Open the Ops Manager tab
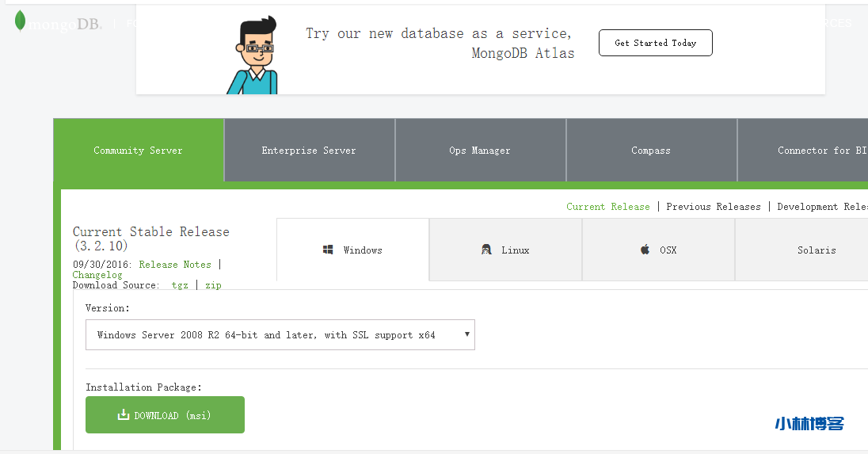 pos(480,150)
